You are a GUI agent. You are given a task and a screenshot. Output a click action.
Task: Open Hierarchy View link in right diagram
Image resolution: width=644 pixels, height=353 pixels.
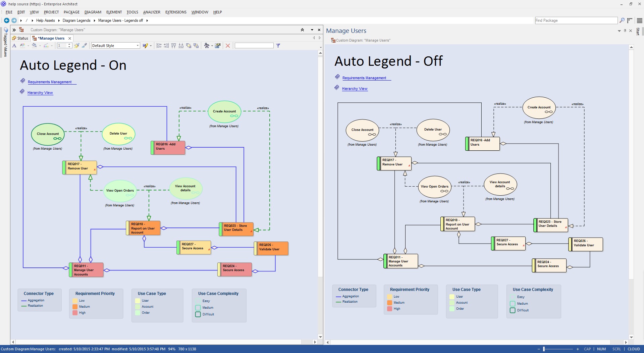pos(355,89)
